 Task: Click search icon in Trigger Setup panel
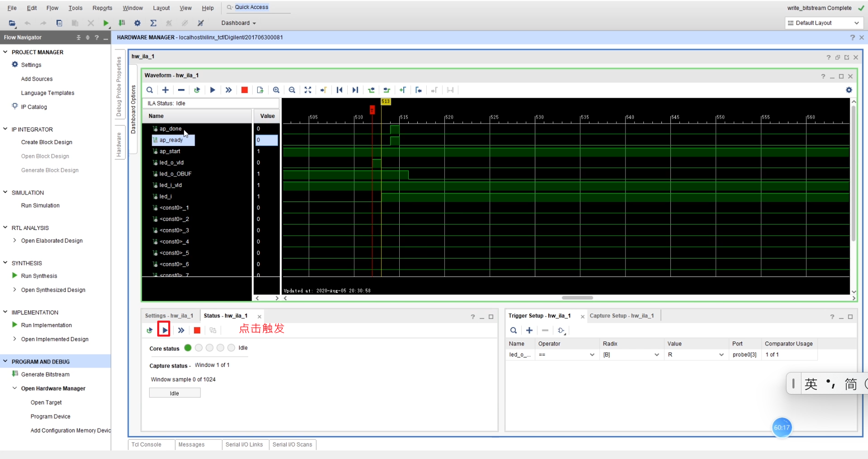(513, 330)
